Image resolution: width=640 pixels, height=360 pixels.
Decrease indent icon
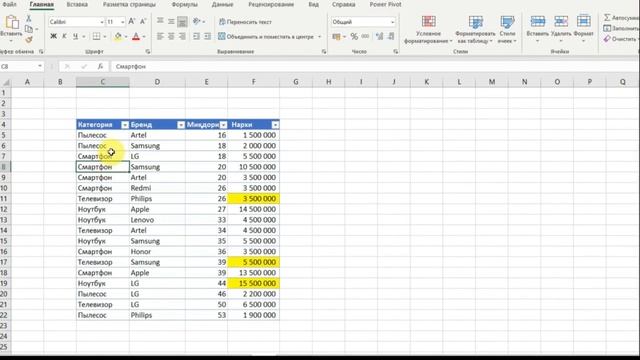tap(197, 37)
